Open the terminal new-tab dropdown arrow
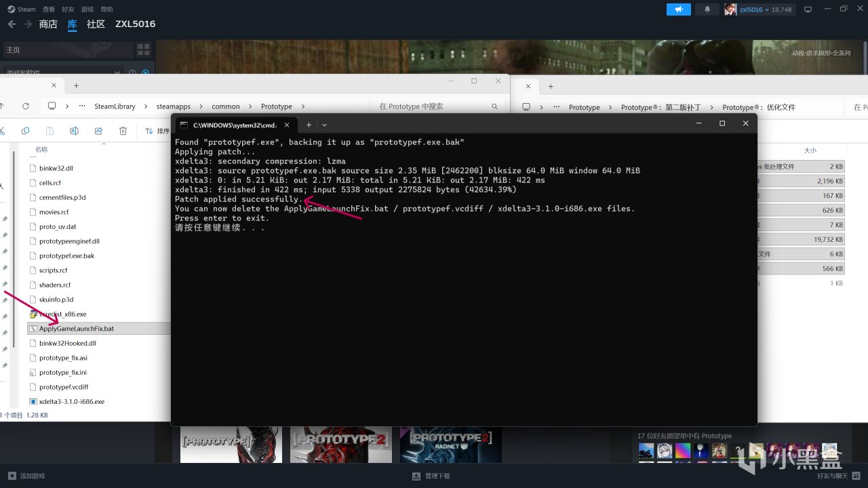 pyautogui.click(x=324, y=125)
